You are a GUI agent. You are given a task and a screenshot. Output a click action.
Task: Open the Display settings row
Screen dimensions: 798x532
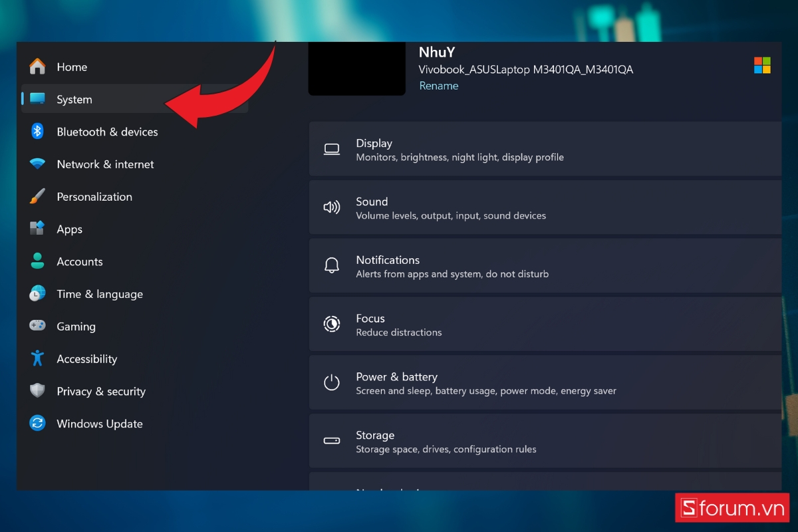tap(545, 149)
